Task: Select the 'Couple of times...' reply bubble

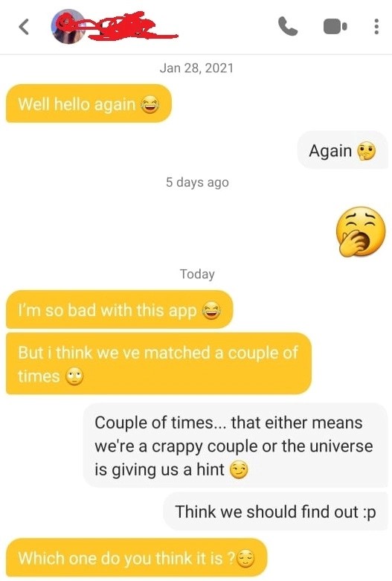Action: coord(235,446)
